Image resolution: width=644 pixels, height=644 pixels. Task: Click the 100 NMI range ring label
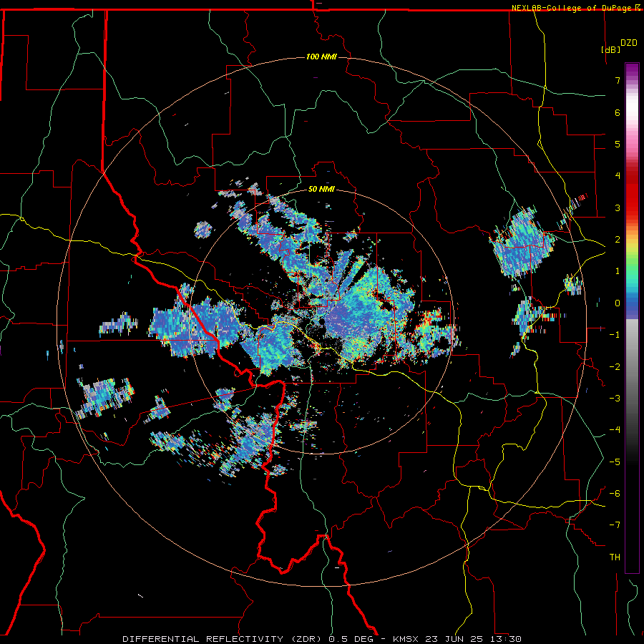pyautogui.click(x=321, y=57)
